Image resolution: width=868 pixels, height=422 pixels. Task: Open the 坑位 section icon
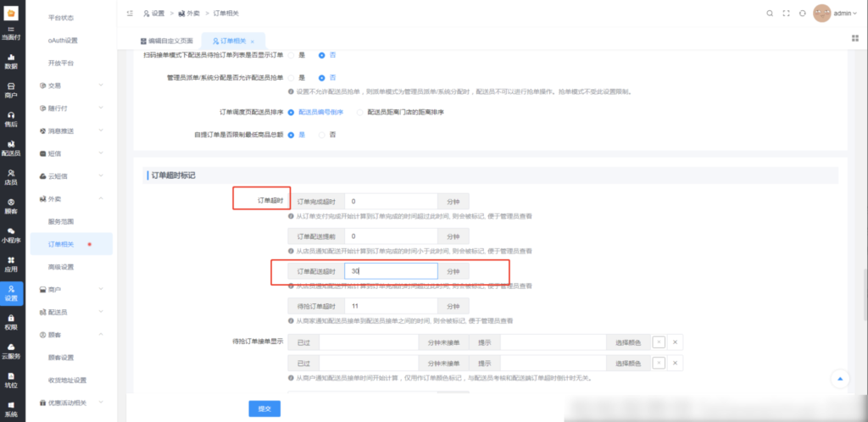pos(11,380)
